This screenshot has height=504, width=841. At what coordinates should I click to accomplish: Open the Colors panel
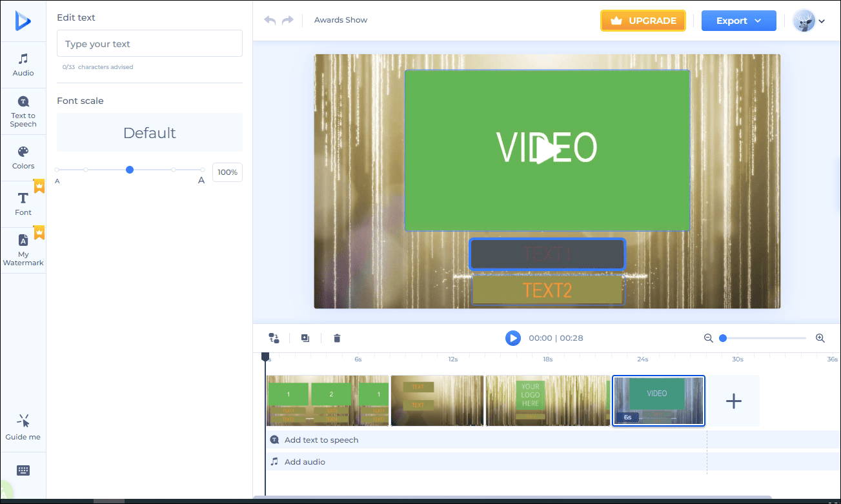point(23,157)
